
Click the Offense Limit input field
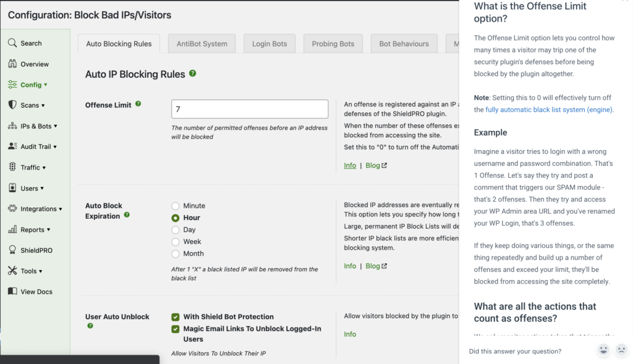point(250,109)
